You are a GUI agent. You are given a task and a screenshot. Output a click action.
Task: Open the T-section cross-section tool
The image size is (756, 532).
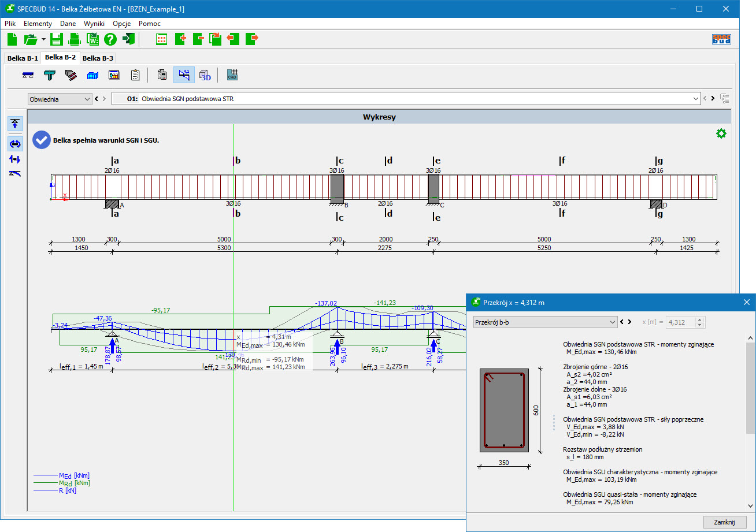click(x=49, y=75)
